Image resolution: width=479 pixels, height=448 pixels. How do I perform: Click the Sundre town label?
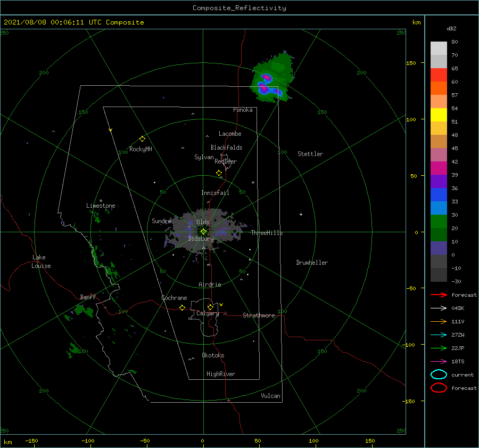click(x=161, y=221)
